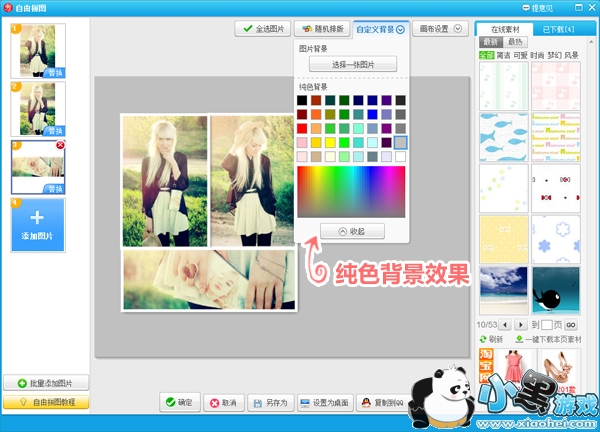Select the pink checkered background thumbnail
600x432 pixels.
(556, 86)
